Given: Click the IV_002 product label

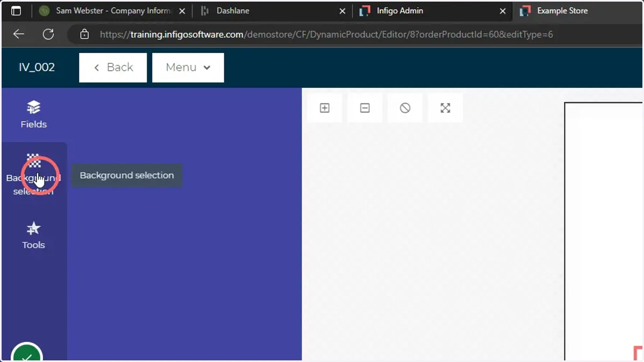Looking at the screenshot, I should tap(36, 67).
